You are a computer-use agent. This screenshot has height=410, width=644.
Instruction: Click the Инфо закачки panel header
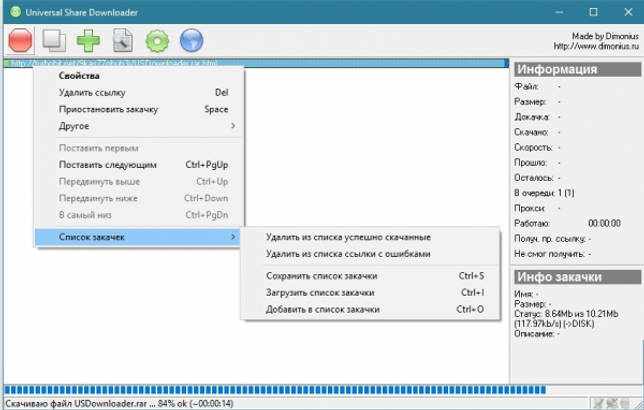[x=577, y=277]
